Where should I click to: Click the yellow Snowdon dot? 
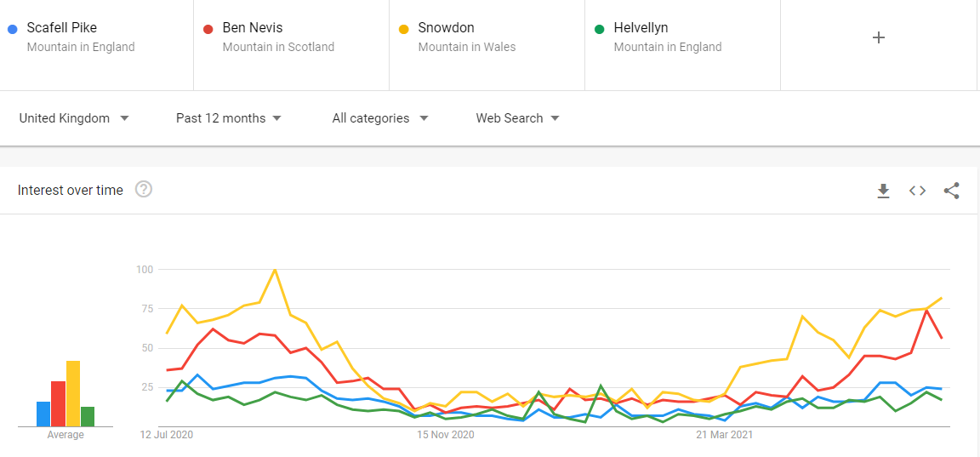click(x=403, y=29)
